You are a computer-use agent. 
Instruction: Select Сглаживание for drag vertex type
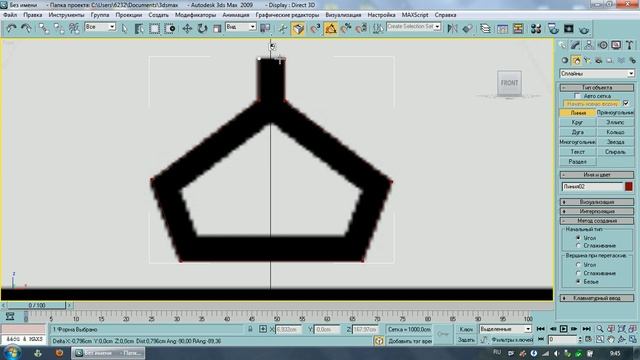(x=578, y=273)
